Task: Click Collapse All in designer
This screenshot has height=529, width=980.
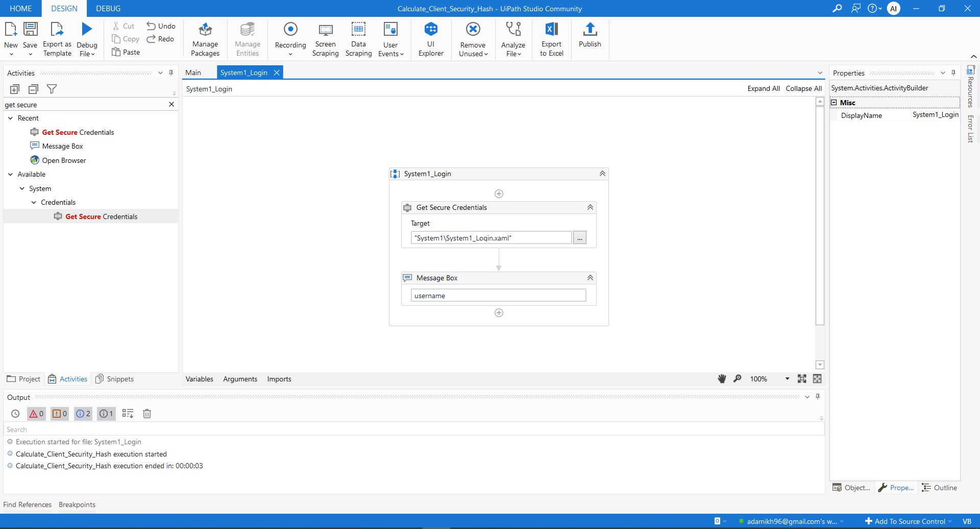Action: coord(803,88)
